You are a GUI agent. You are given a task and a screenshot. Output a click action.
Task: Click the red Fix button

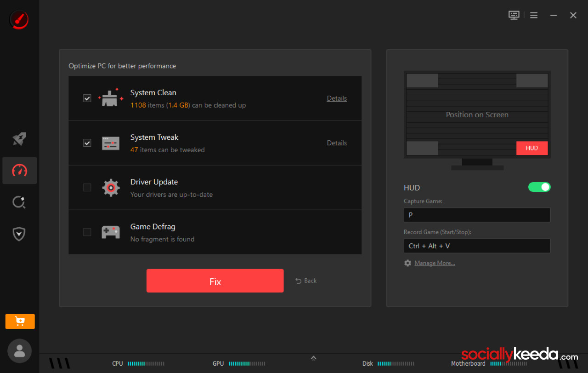(215, 281)
